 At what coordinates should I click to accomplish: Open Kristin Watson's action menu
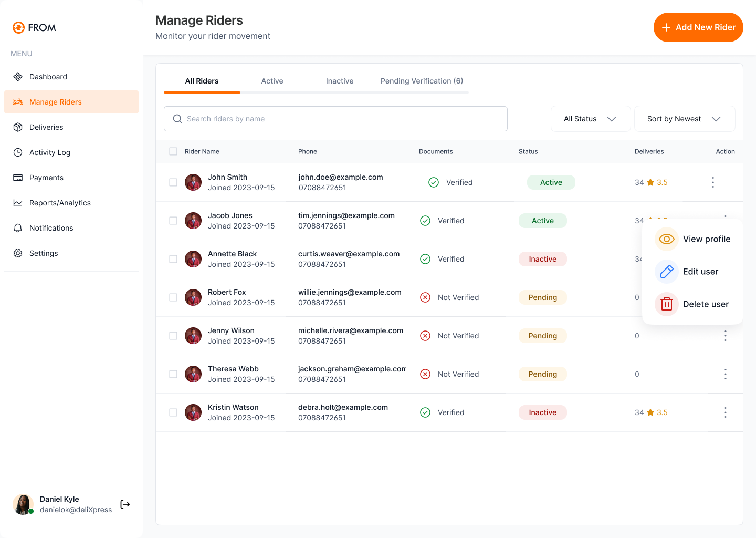point(725,412)
